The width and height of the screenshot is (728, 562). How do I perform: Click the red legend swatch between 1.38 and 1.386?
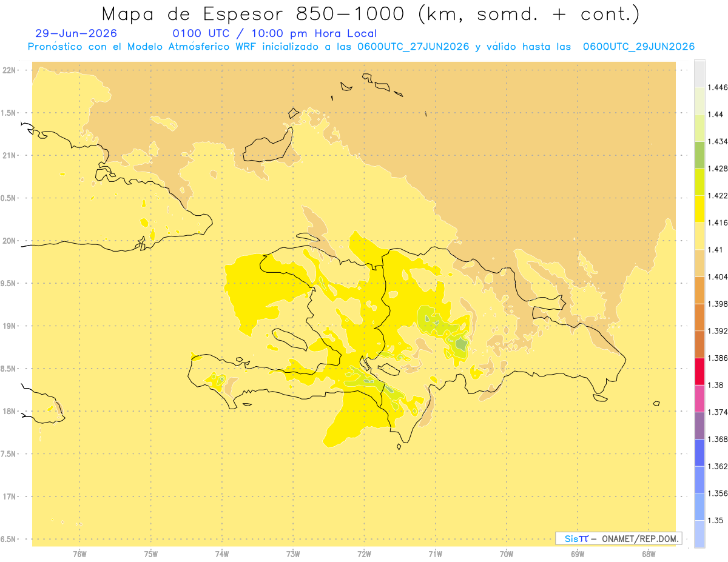pos(699,372)
